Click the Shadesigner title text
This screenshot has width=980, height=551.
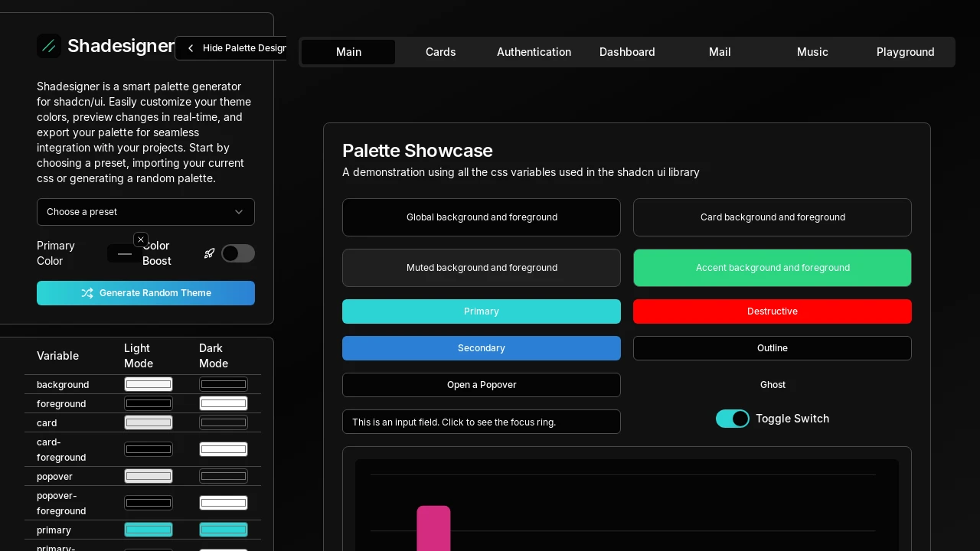tap(122, 46)
